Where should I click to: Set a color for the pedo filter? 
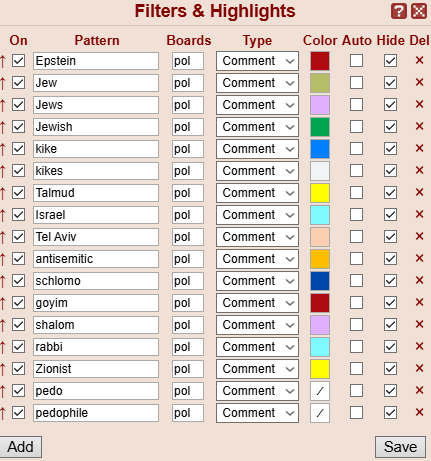point(320,391)
